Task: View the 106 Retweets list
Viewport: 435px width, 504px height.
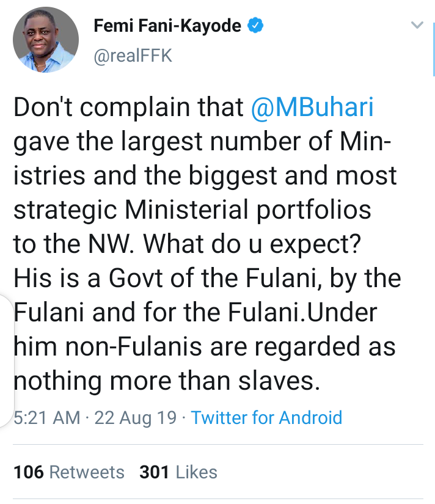Action: [68, 472]
